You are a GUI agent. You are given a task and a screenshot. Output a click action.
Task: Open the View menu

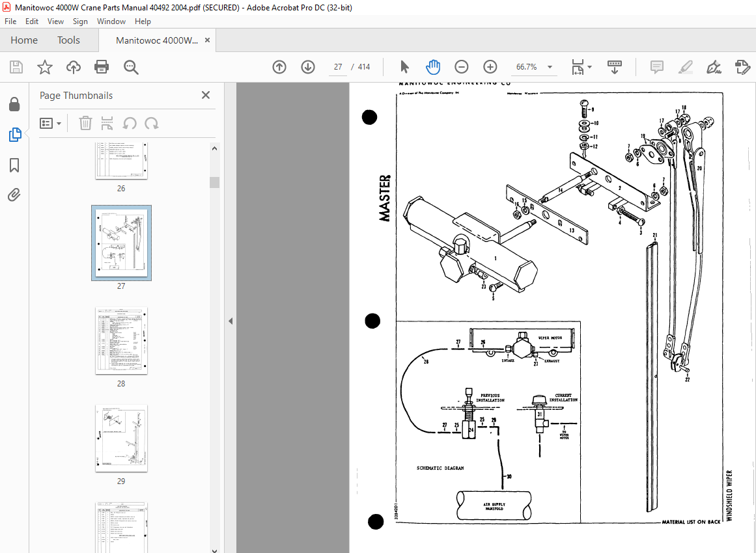55,21
